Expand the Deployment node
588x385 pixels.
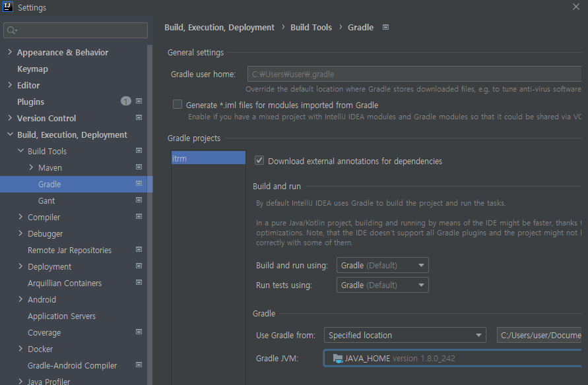coord(20,266)
